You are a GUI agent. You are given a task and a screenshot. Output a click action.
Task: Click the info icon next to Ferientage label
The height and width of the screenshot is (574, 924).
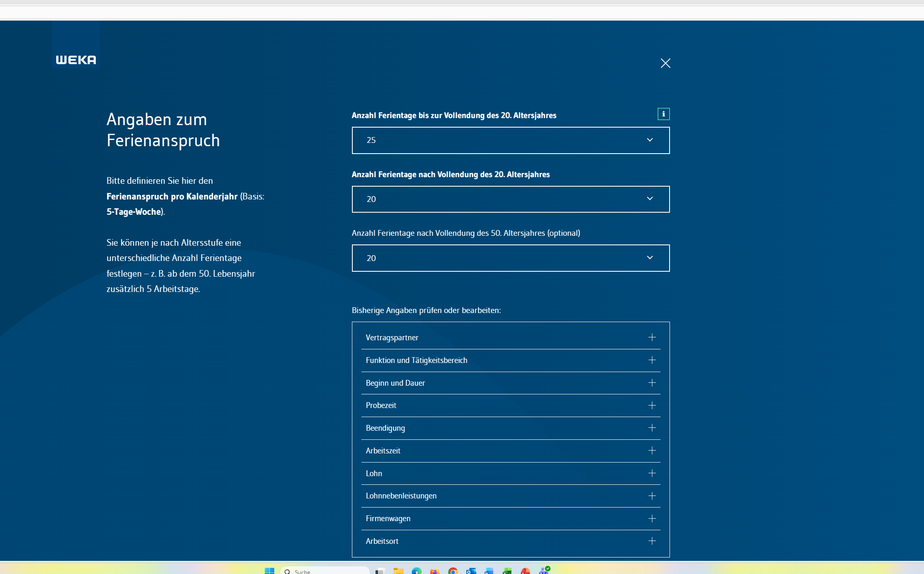click(663, 114)
